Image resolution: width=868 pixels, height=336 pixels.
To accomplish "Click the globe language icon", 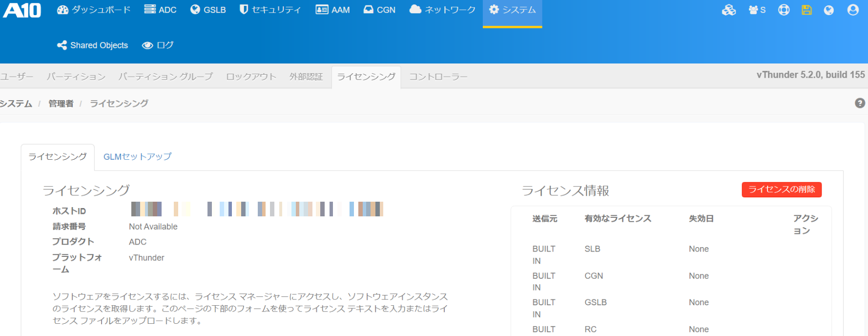I will click(829, 10).
